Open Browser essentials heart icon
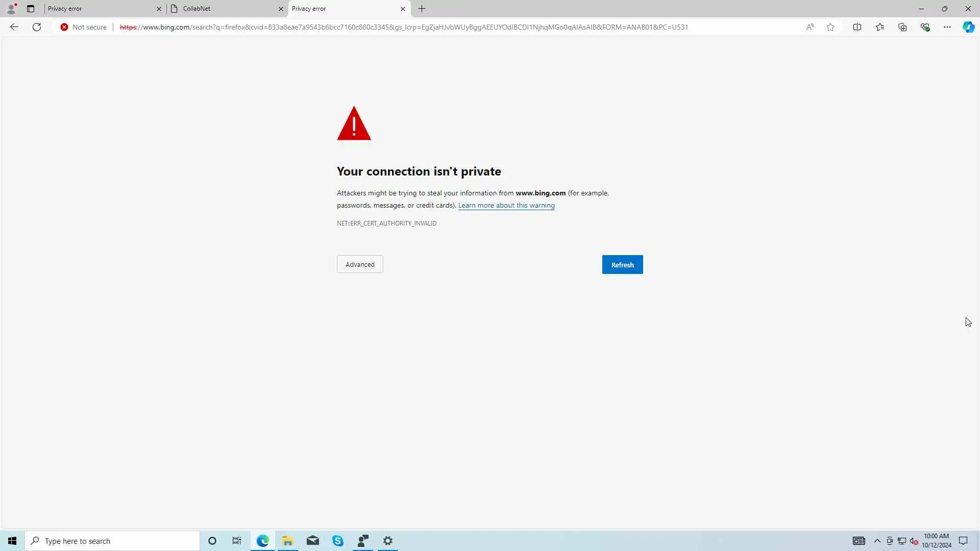This screenshot has width=980, height=551. (x=925, y=27)
